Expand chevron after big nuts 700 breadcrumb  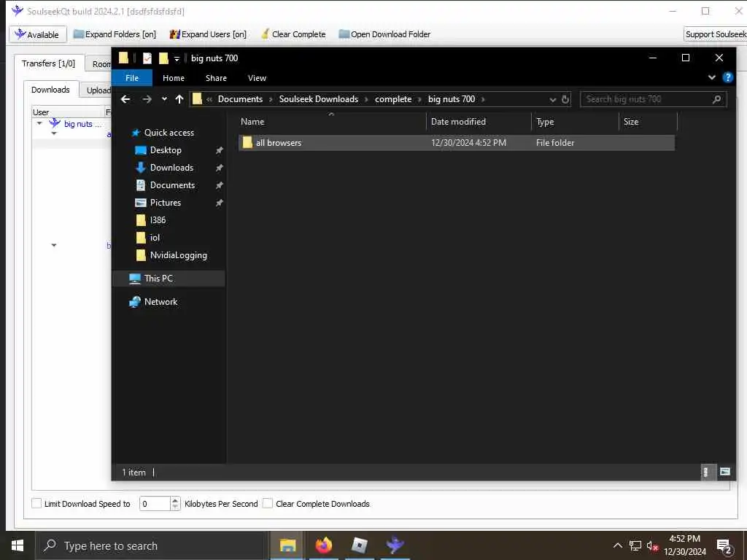[x=483, y=99]
